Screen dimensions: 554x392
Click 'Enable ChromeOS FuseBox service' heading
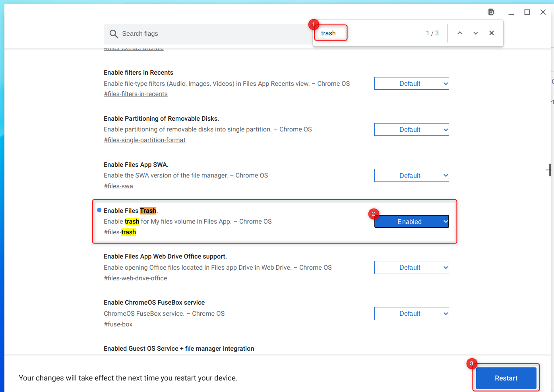tap(154, 303)
